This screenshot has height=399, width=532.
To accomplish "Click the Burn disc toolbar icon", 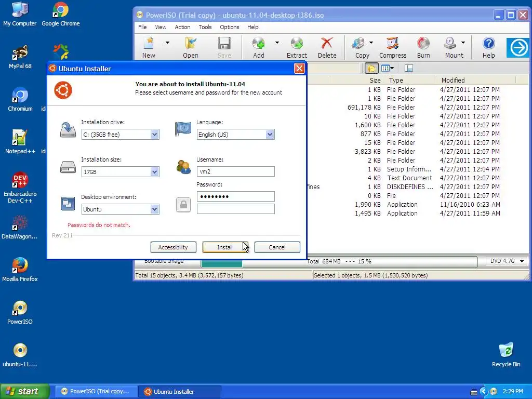I will pos(423,48).
